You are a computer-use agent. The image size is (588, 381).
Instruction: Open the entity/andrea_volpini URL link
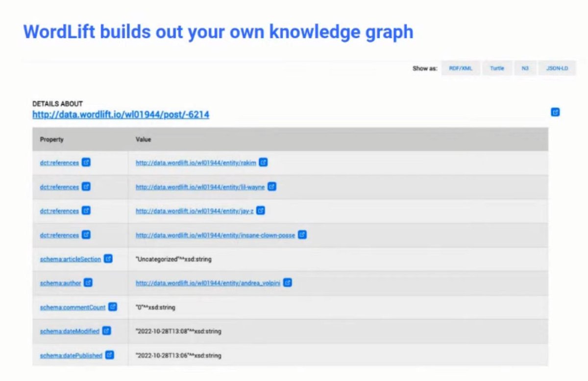(208, 283)
